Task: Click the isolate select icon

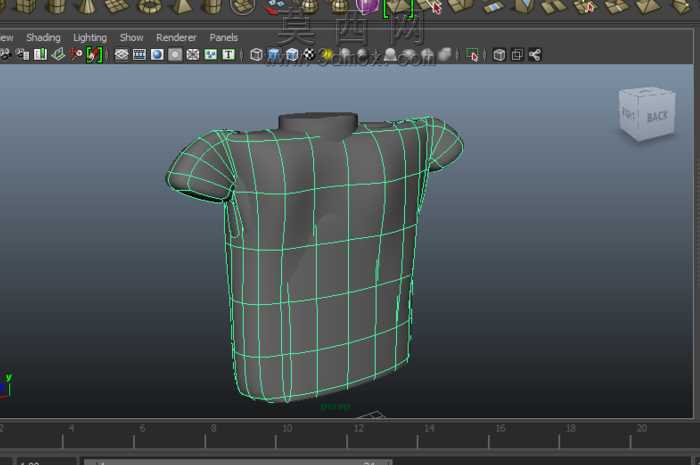Action: coord(472,55)
